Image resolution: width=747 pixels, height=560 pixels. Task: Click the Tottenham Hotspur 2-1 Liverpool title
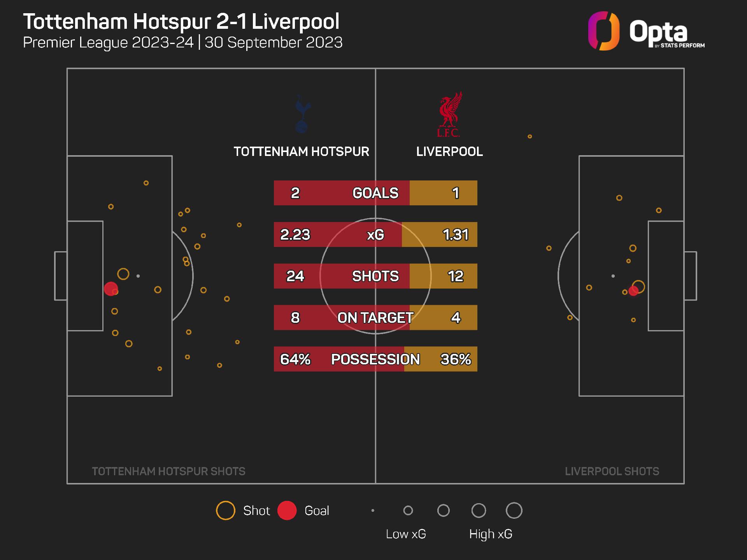click(181, 21)
